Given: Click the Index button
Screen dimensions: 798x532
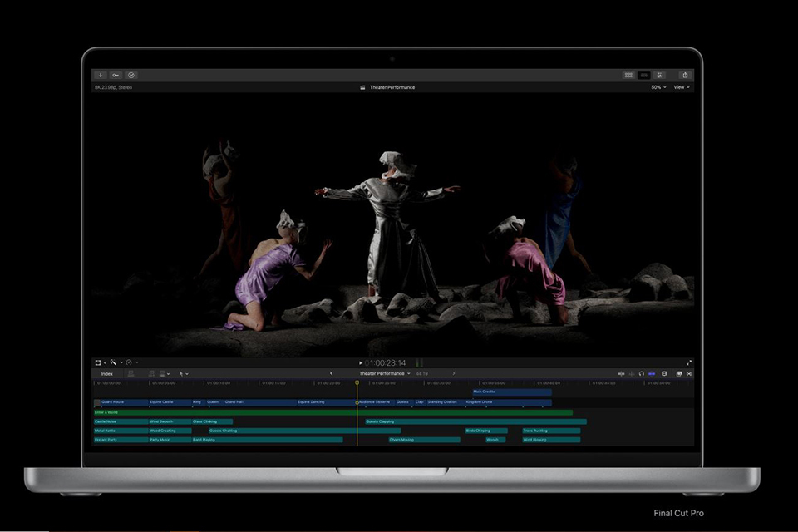Looking at the screenshot, I should (x=107, y=373).
